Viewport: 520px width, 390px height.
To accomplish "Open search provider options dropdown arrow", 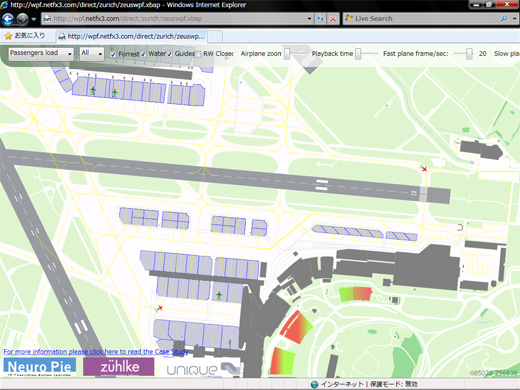I will (515, 19).
